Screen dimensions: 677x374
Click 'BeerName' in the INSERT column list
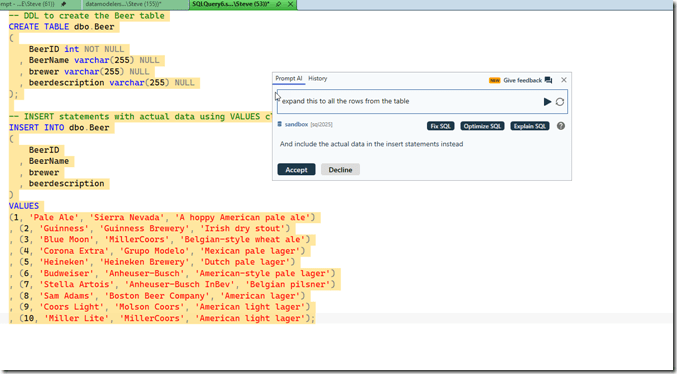49,161
